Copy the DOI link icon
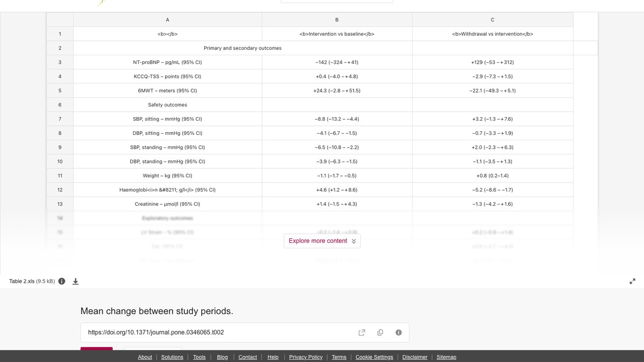 380,332
